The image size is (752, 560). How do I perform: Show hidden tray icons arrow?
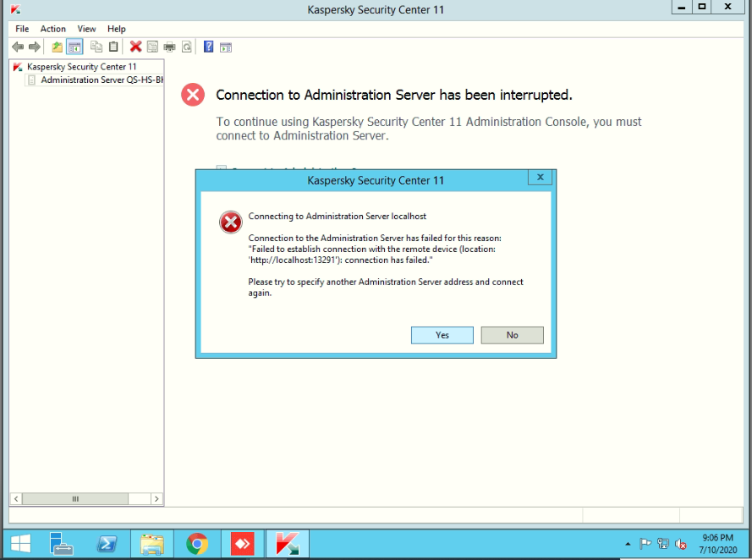click(628, 544)
